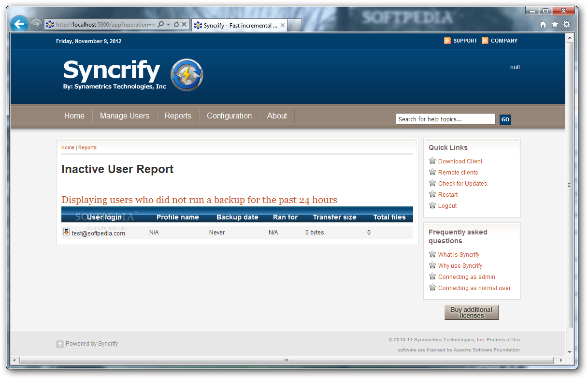Click the site favicon in the address bar
588x379 pixels.
(50, 24)
